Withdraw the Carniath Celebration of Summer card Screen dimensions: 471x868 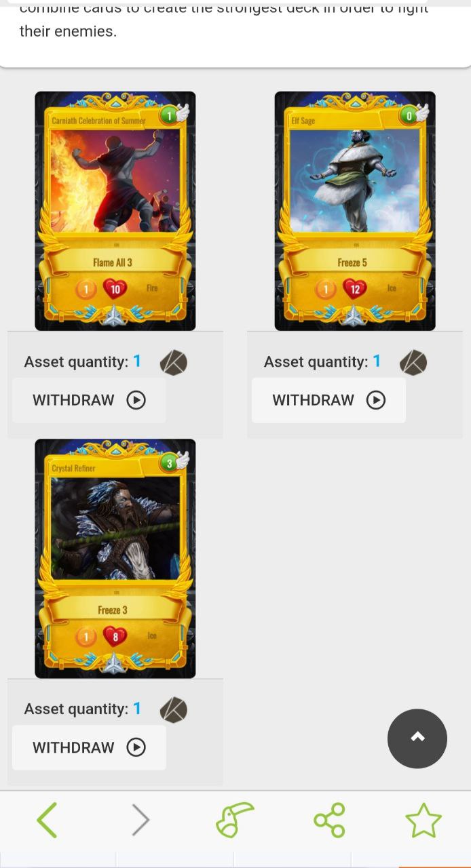pos(89,400)
